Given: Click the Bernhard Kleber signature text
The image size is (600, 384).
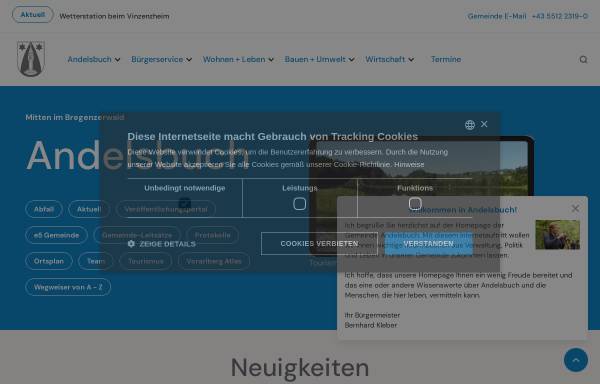Looking at the screenshot, I should tap(371, 325).
